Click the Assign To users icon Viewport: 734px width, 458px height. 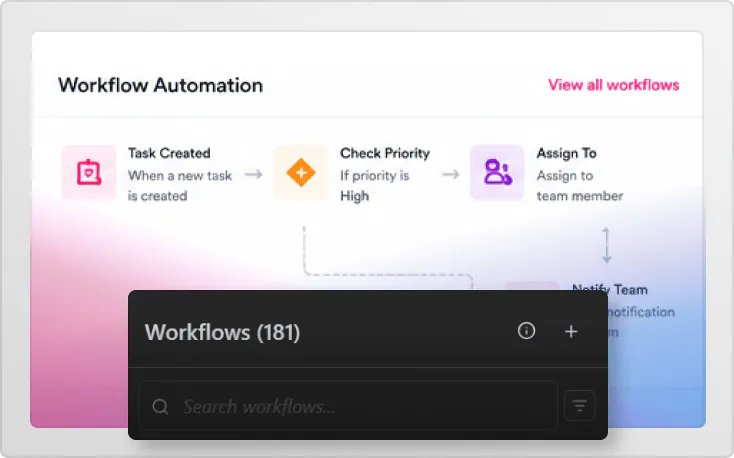pos(497,172)
